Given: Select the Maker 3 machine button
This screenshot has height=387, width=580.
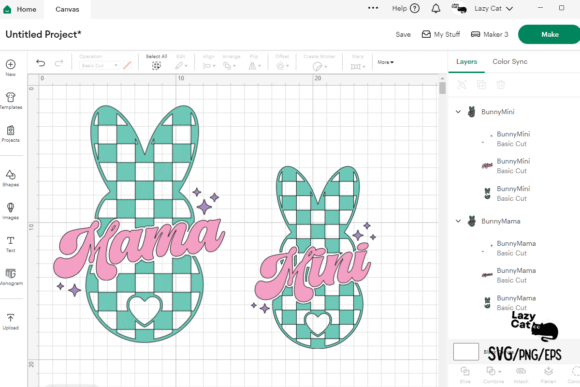Looking at the screenshot, I should (x=489, y=34).
